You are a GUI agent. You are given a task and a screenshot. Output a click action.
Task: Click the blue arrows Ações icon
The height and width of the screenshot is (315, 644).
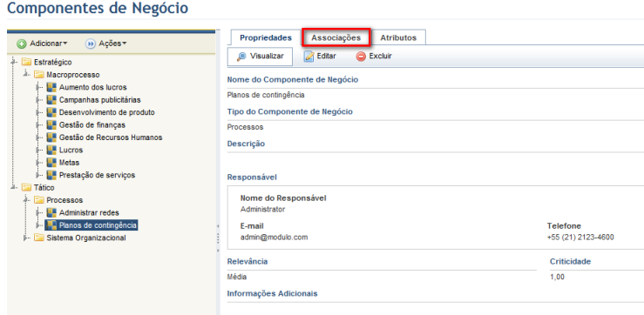click(91, 44)
